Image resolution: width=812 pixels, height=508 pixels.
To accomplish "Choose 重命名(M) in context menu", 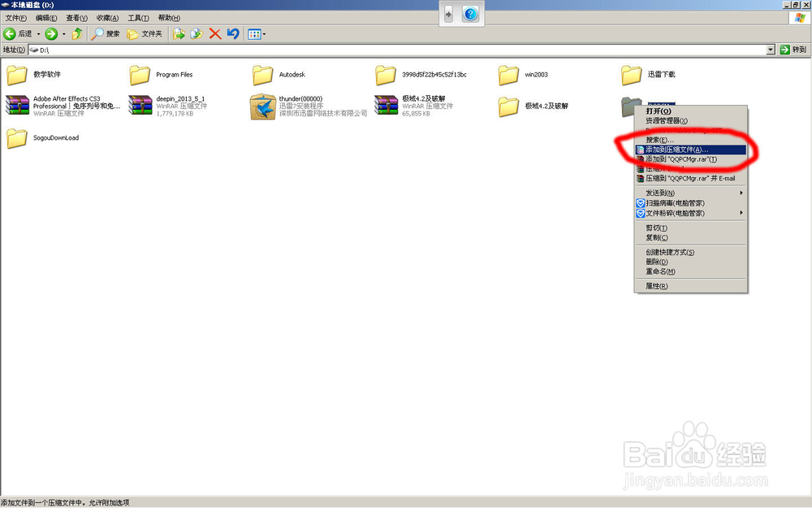I will (691, 271).
